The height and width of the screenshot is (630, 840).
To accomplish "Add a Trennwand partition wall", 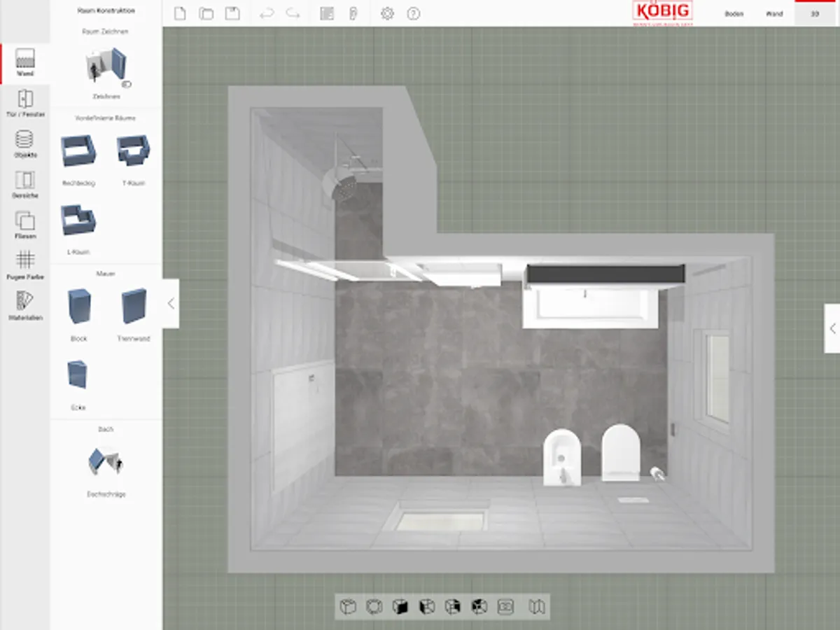I will 134,314.
